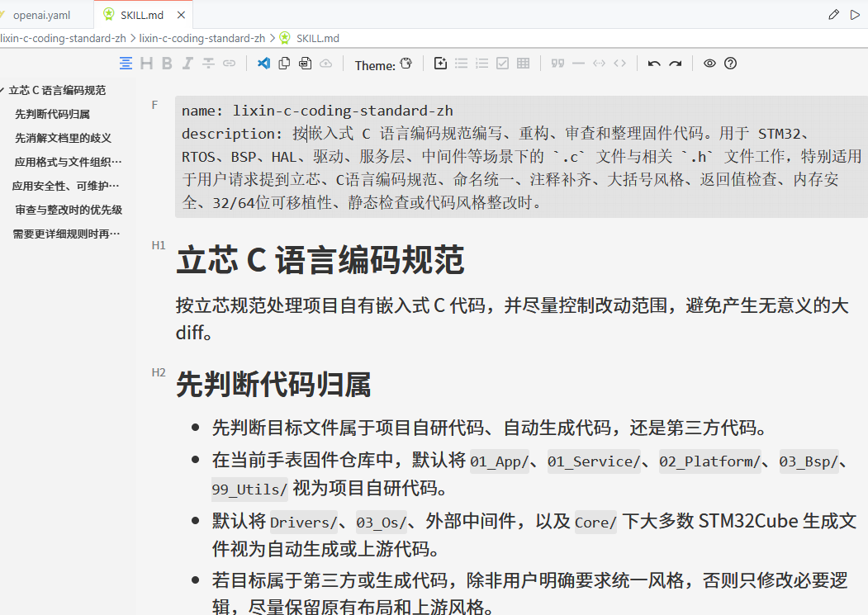Click the redo arrow in toolbar
Viewport: 868px width, 615px height.
click(675, 64)
